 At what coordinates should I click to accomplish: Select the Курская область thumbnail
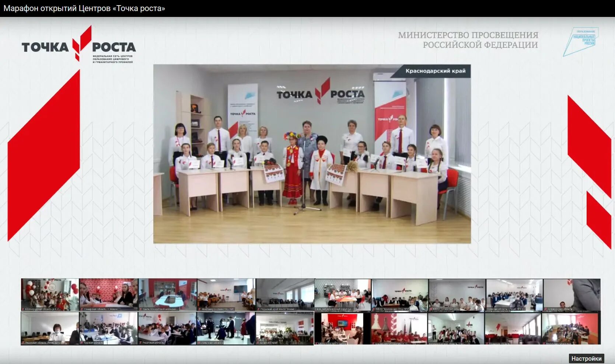pyautogui.click(x=109, y=329)
